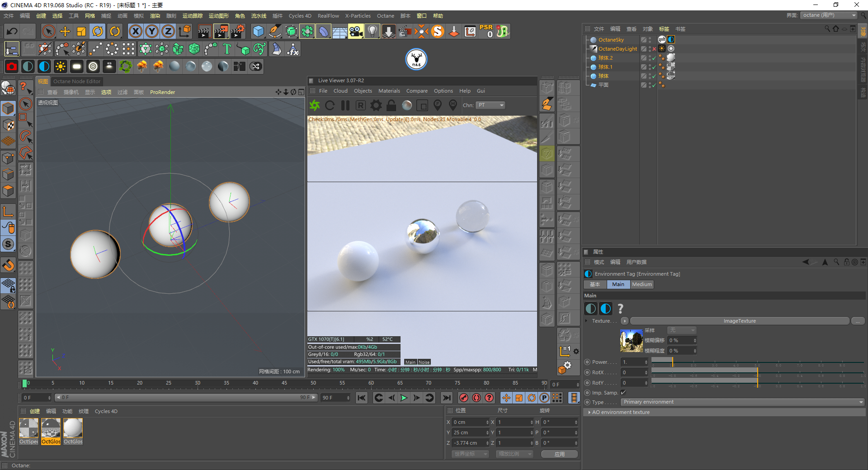
Task: Toggle the X axis lock
Action: 135,31
